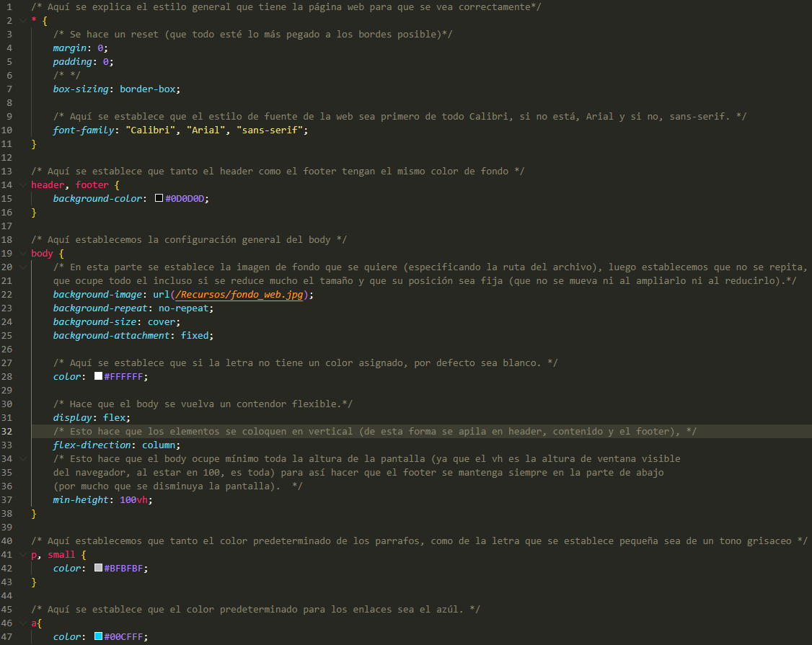The width and height of the screenshot is (812, 645).
Task: Click the font-family property name
Action: pos(84,130)
